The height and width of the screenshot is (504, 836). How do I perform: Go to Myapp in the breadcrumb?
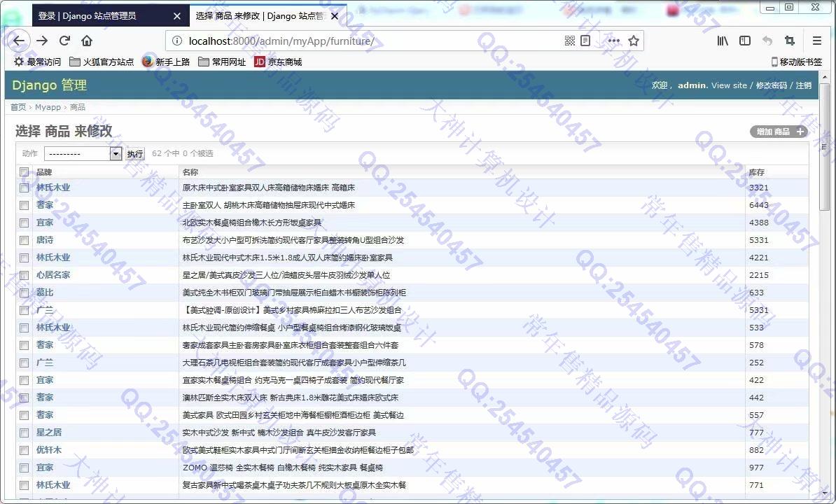point(48,107)
